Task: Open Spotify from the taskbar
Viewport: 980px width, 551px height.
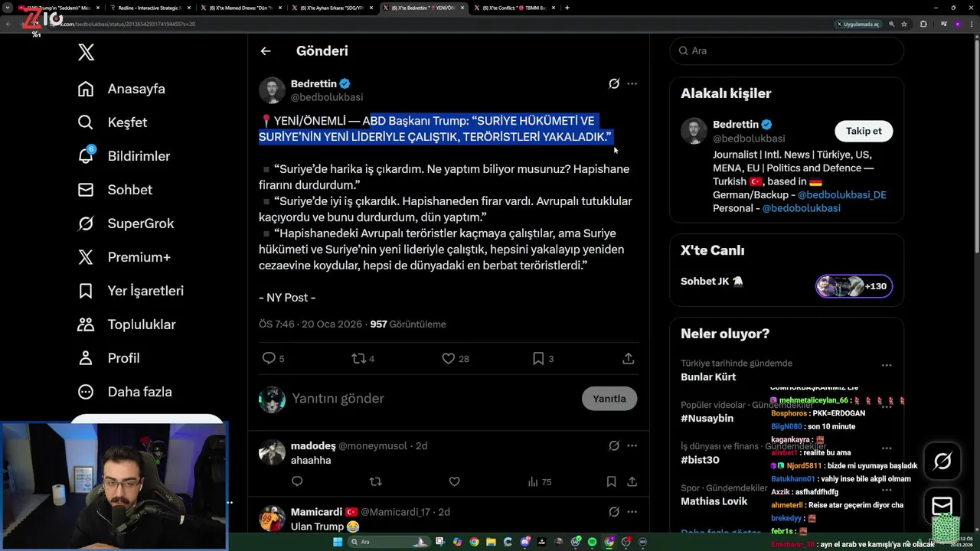Action: tap(592, 542)
